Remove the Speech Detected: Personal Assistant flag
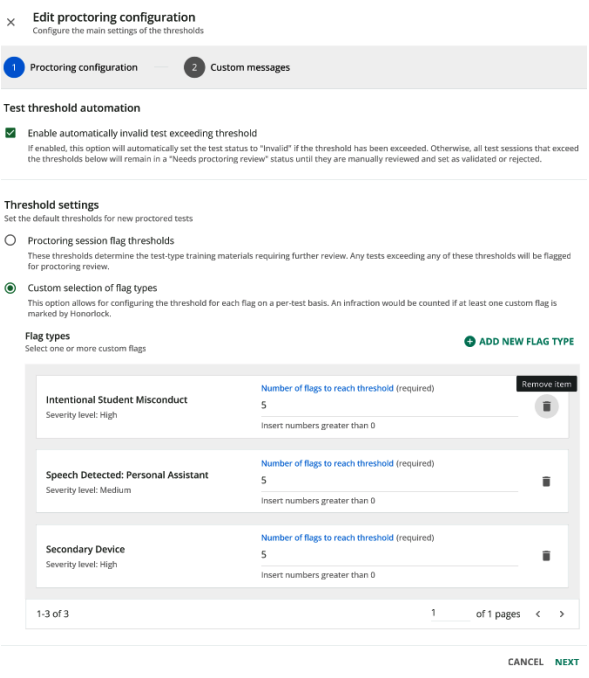Viewport: 589px width, 678px height. pos(546,481)
